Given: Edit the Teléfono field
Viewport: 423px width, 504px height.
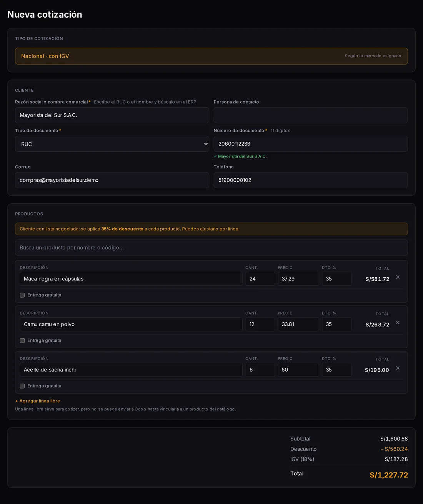Looking at the screenshot, I should 311,180.
